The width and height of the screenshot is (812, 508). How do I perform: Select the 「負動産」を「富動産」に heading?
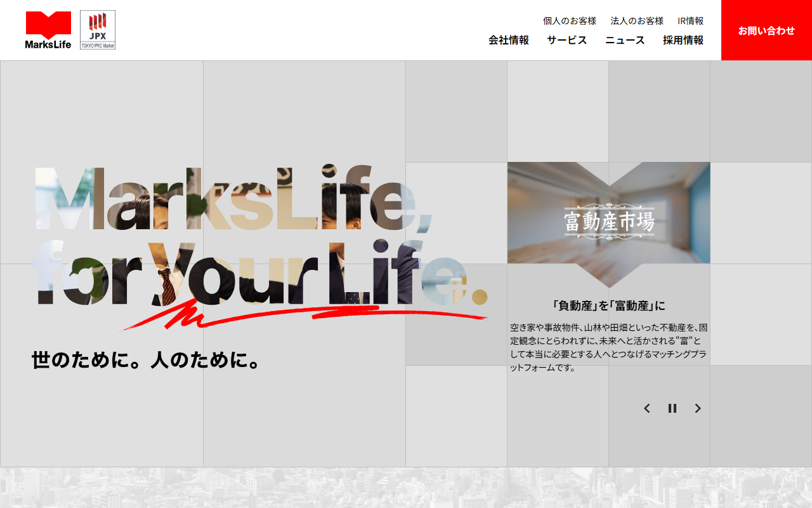[609, 306]
